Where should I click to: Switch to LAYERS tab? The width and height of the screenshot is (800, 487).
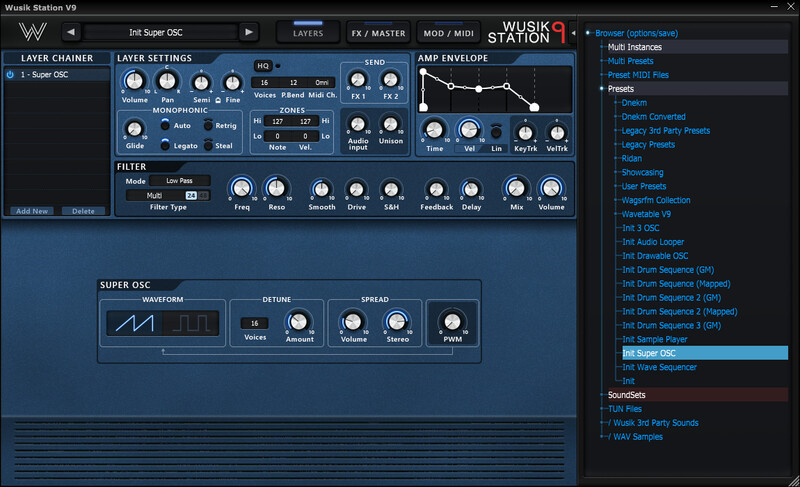308,33
